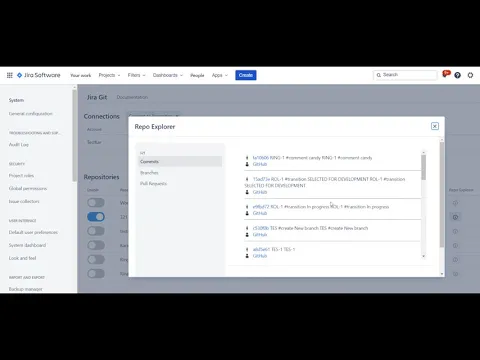Click dialog outer scrollbar down arrow

[x=442, y=274]
